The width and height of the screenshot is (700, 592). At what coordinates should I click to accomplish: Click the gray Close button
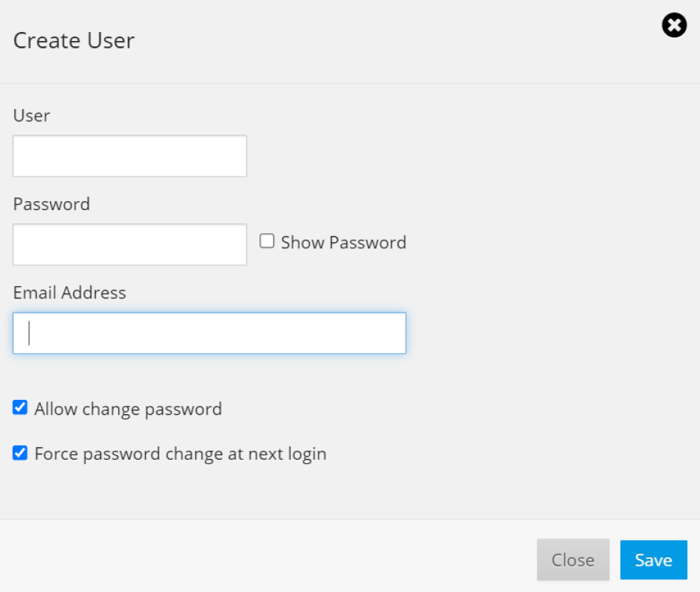(573, 559)
